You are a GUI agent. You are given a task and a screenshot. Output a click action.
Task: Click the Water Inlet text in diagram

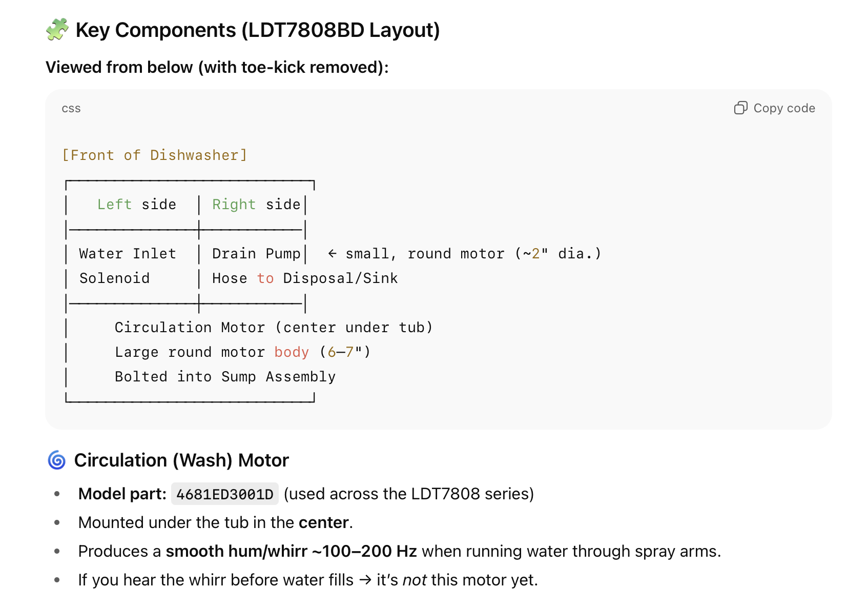tap(127, 254)
